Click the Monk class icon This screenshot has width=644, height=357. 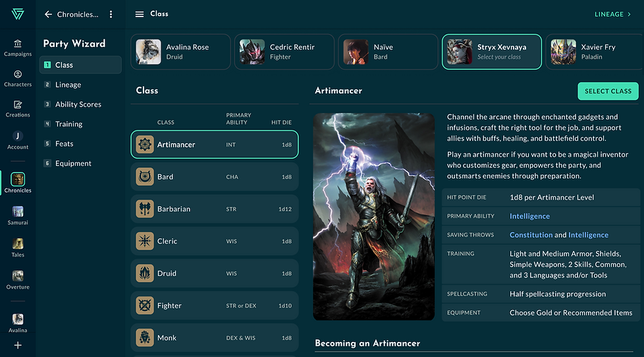tap(145, 337)
